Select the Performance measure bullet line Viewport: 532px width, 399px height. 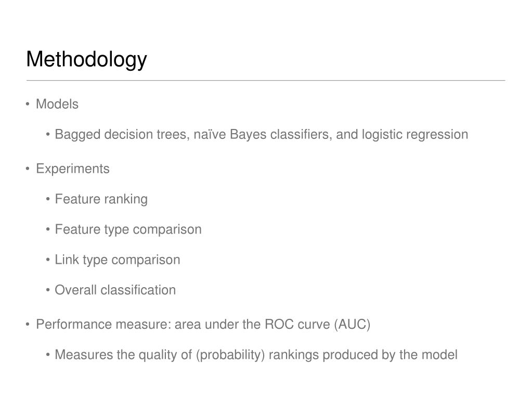tap(203, 325)
